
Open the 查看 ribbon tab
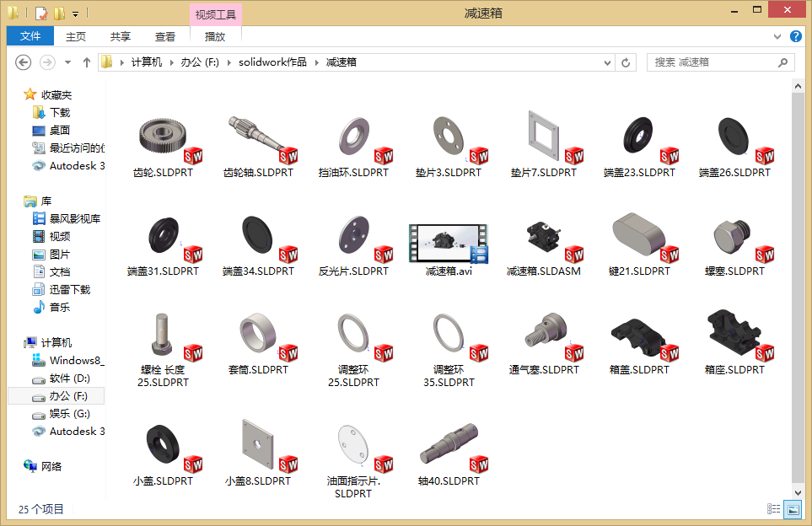pyautogui.click(x=165, y=36)
